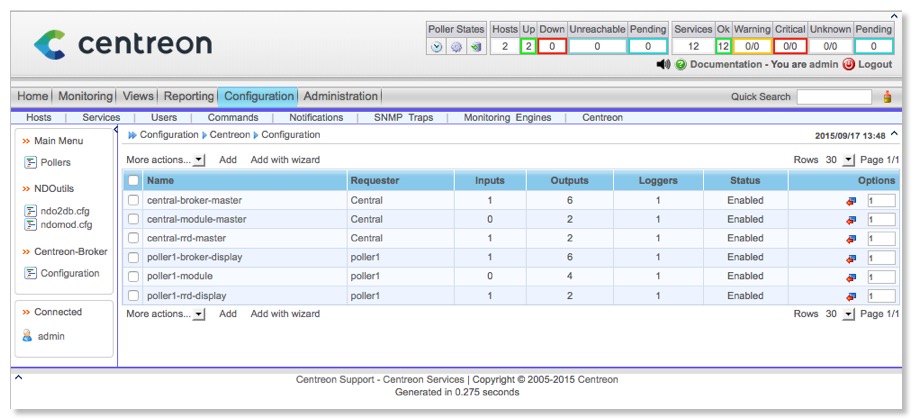Duplicate poller1-broker-display using its options icon
The height and width of the screenshot is (419, 912).
851,258
